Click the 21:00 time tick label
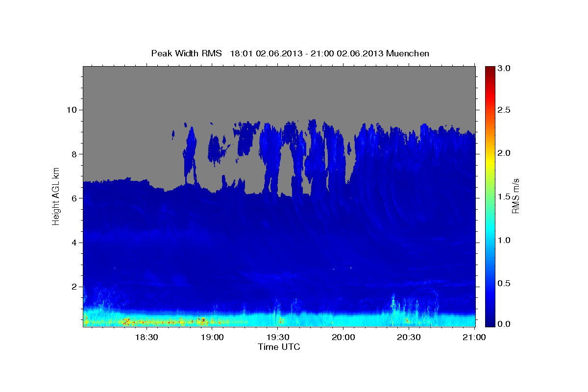Viewport: 588px width, 392px height. point(474,337)
